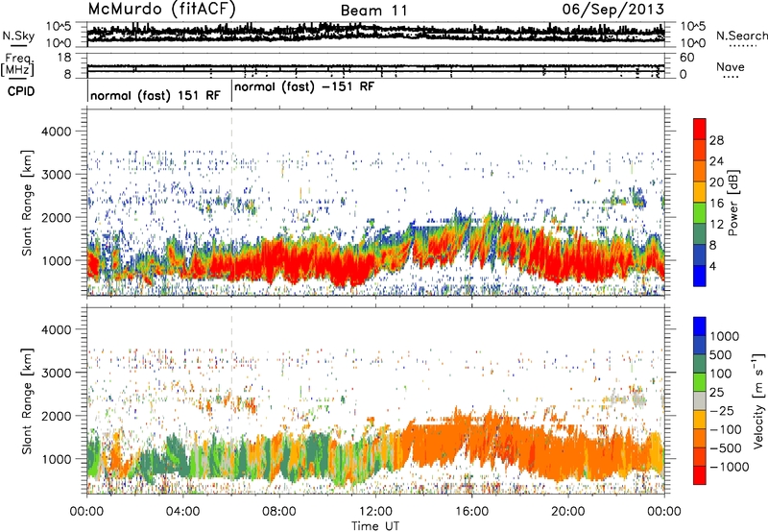Click "Slant Range [km]" label of power panel
This screenshot has height=532, width=768.
tap(27, 203)
